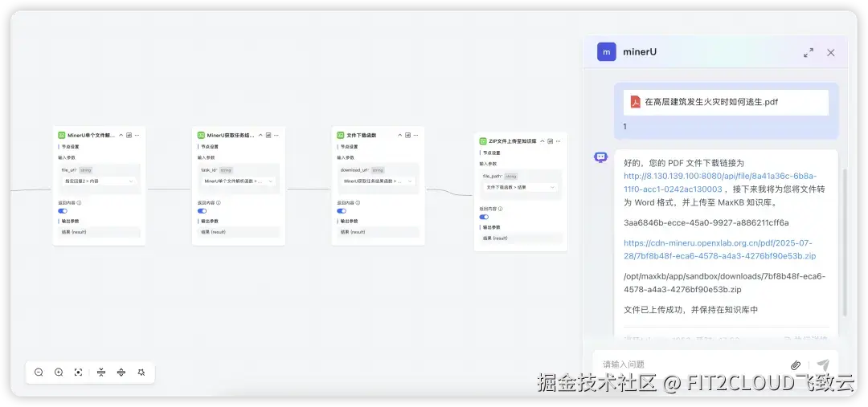Close the minerU chat panel
Image resolution: width=868 pixels, height=407 pixels.
(831, 52)
